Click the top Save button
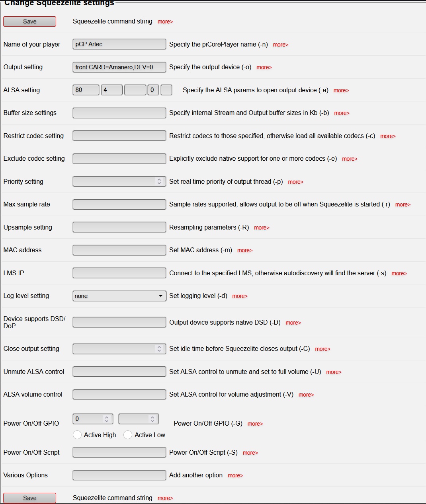Viewport: 426px width, 504px height. click(29, 21)
